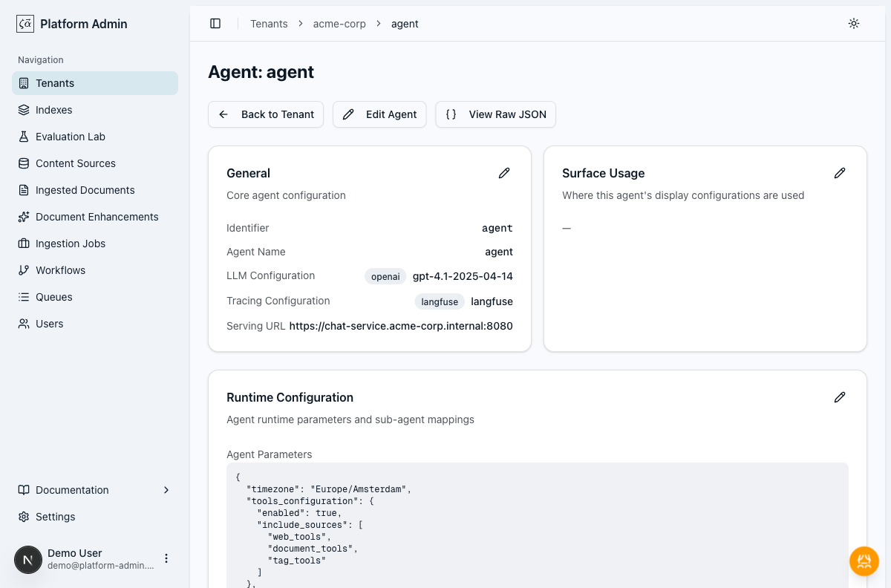Click the gpt-4.1-2025-04-14 value
891x588 pixels.
point(463,276)
